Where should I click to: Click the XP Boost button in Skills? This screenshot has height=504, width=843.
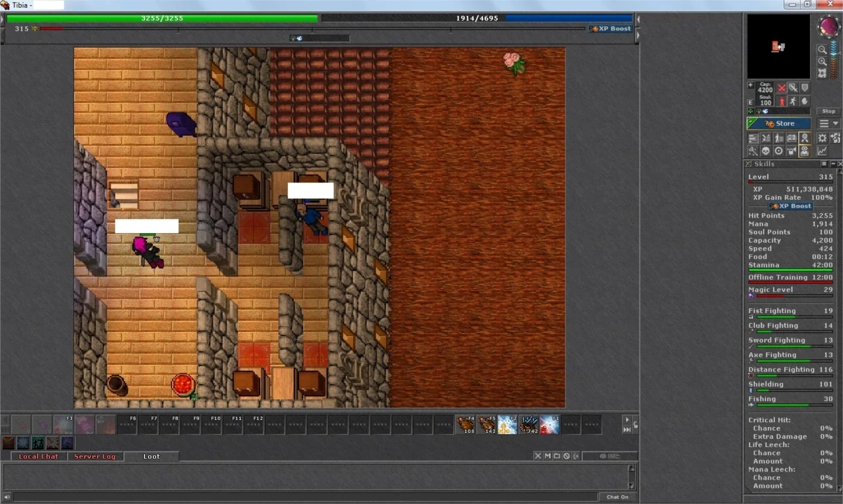pyautogui.click(x=791, y=206)
